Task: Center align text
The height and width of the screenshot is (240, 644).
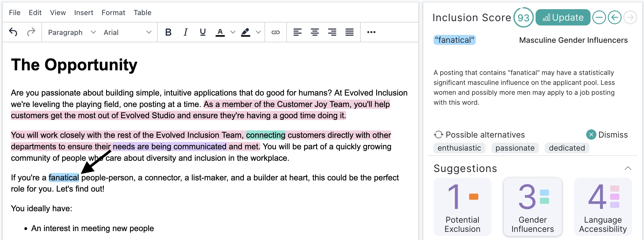Action: coord(315,32)
